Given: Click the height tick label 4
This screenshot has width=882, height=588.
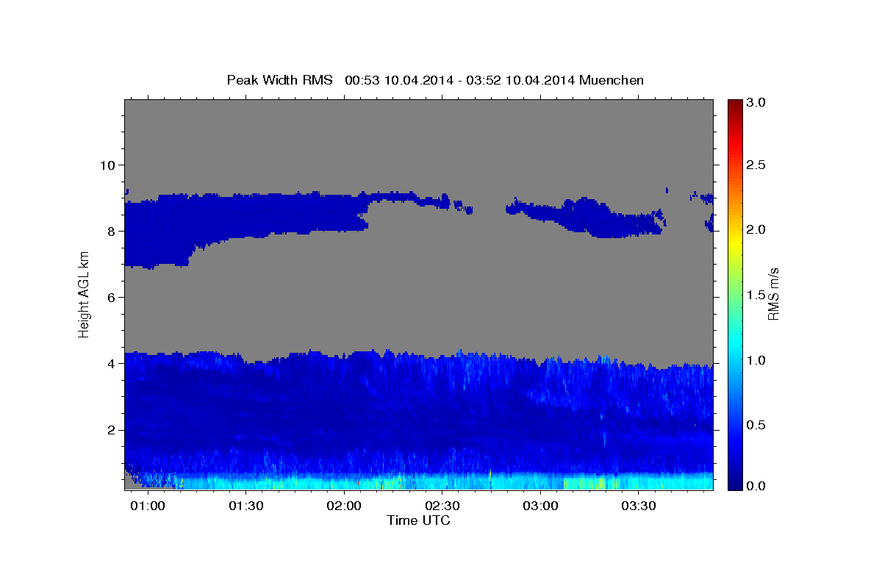Looking at the screenshot, I should [110, 364].
